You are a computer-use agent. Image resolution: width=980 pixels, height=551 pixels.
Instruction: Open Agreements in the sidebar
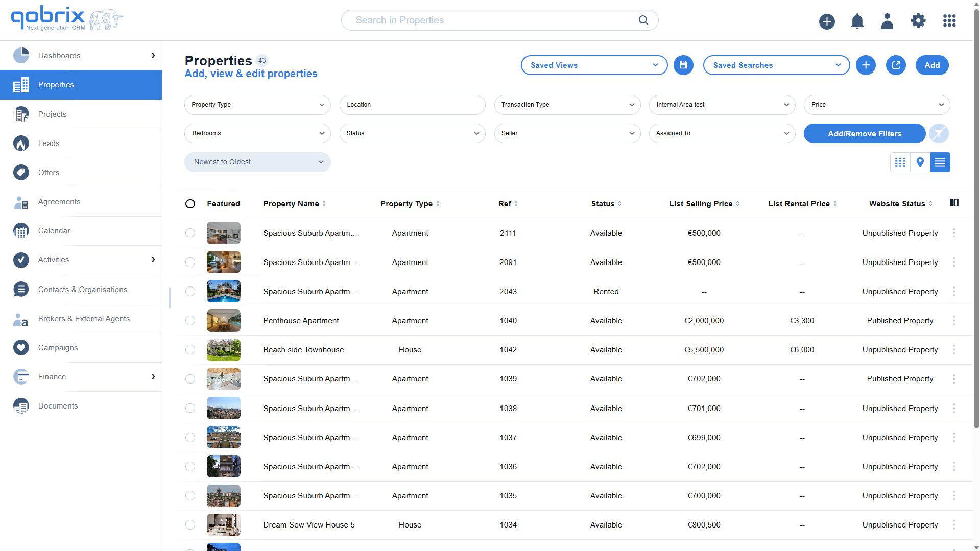click(81, 202)
